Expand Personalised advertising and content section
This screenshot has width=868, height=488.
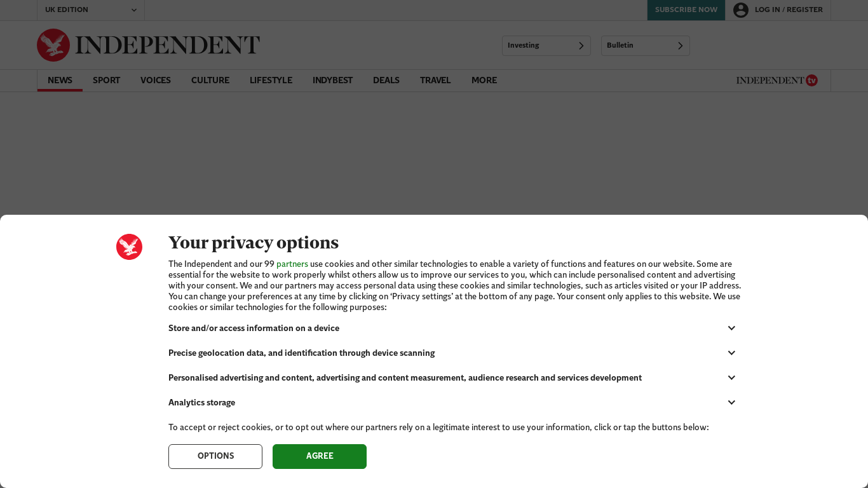731,378
